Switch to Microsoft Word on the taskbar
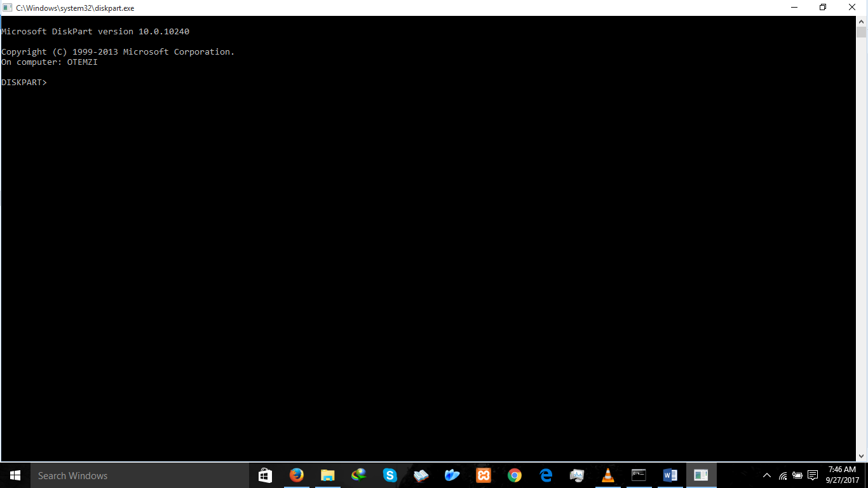This screenshot has width=868, height=488. click(x=670, y=475)
